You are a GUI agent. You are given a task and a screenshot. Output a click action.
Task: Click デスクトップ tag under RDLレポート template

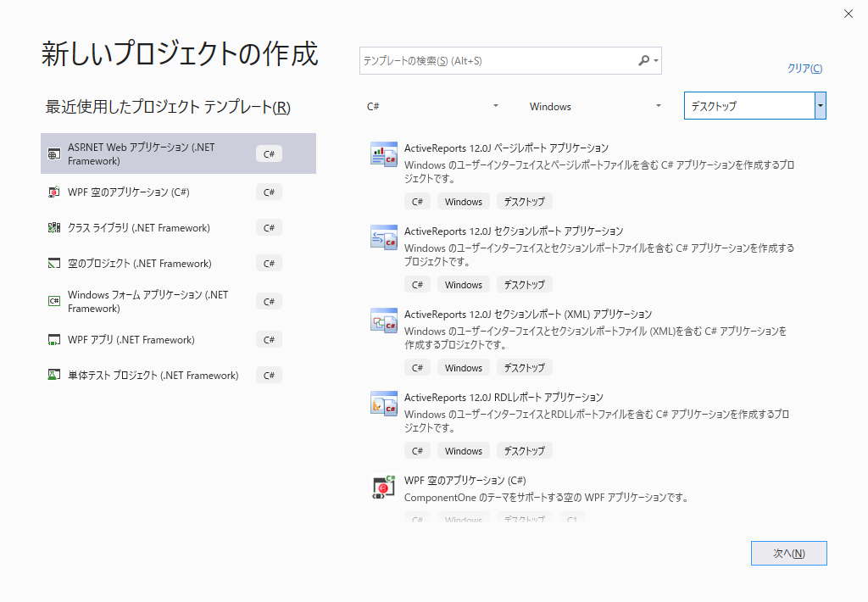tap(524, 451)
